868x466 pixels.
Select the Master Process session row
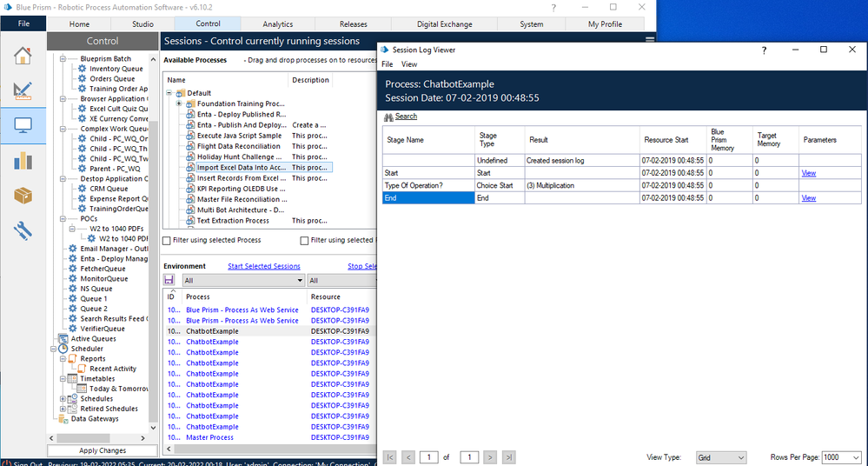tap(269, 437)
